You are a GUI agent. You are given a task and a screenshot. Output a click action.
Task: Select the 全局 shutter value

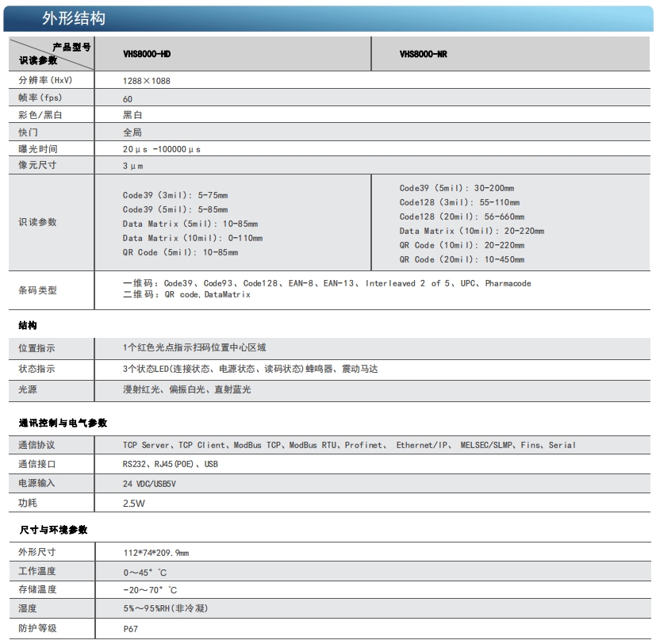tap(132, 132)
